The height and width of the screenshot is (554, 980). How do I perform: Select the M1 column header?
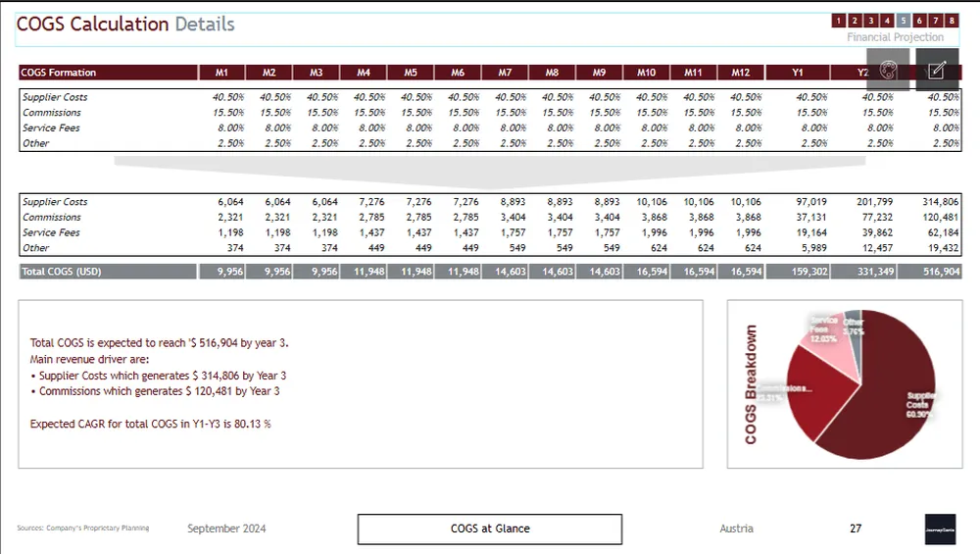[x=221, y=72]
